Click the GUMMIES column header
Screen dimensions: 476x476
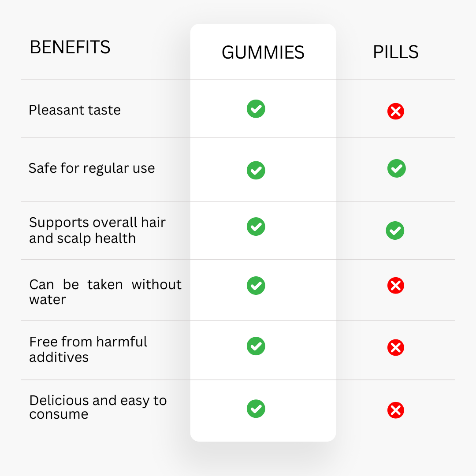pos(263,52)
